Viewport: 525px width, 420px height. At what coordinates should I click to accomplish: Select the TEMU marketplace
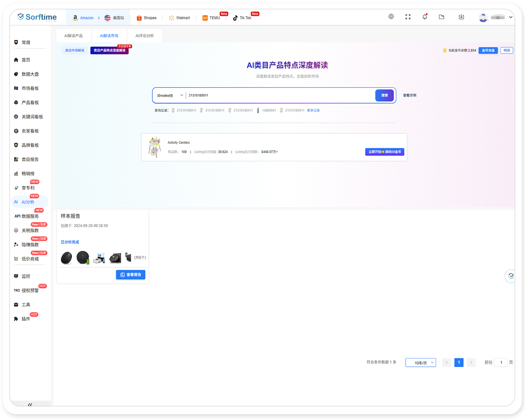point(211,17)
